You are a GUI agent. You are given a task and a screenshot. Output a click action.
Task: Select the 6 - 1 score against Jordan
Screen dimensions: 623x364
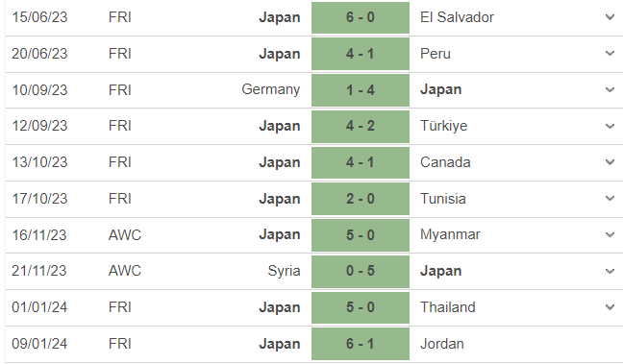(x=361, y=344)
